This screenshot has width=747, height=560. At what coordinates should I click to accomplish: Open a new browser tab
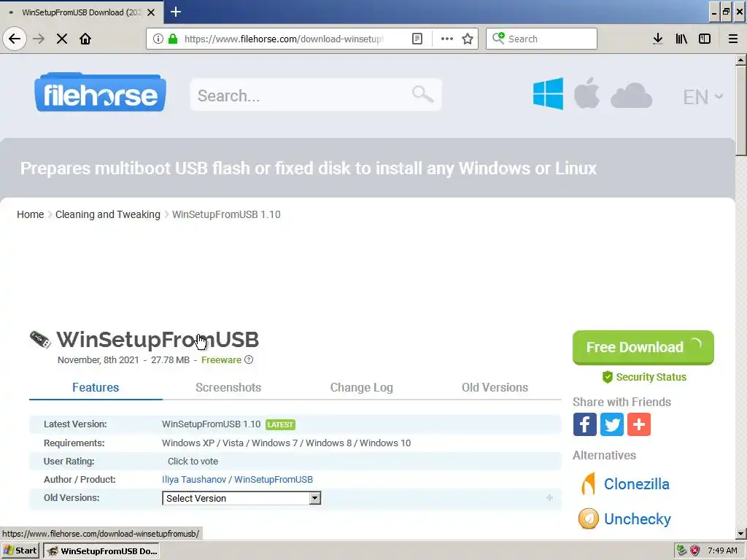[176, 12]
